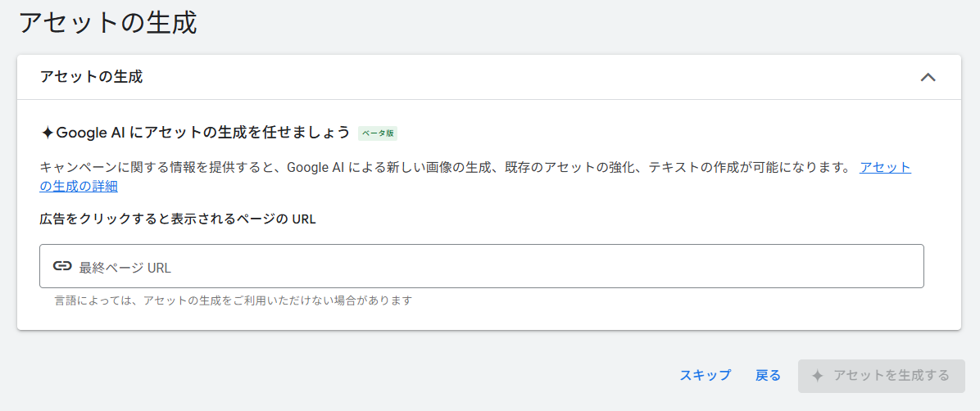Go back with the 戻る button

pos(768,375)
